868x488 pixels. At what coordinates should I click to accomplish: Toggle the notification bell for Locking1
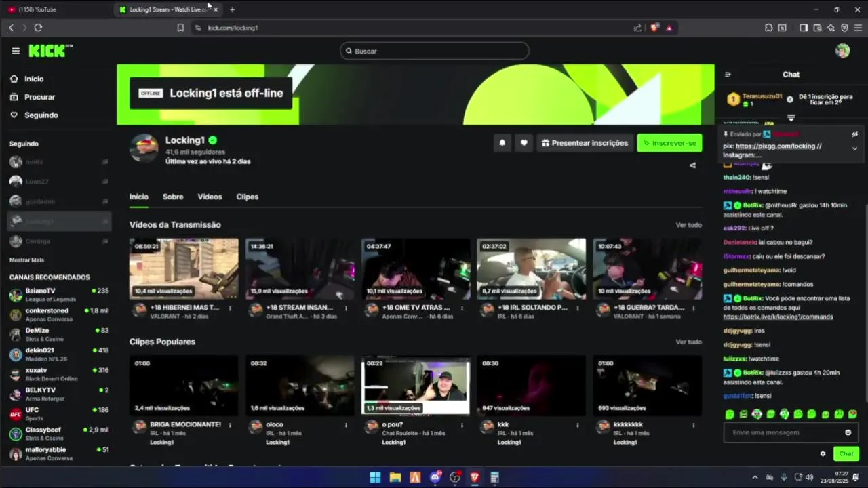click(502, 143)
